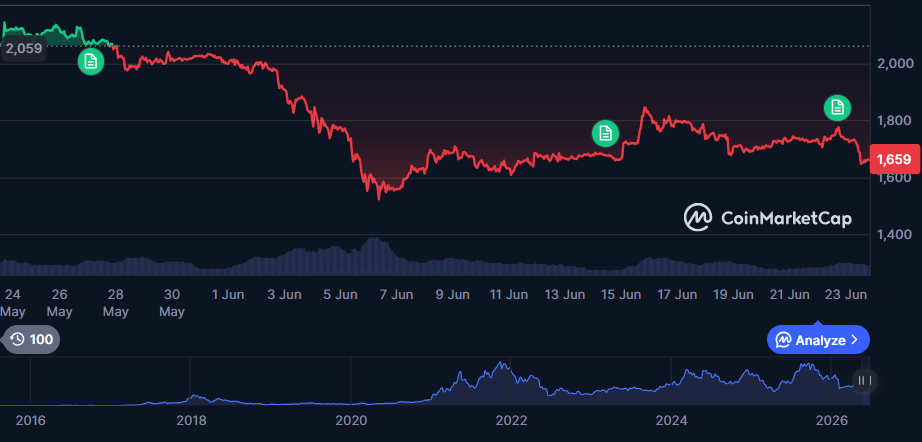
Task: Click the 1,400 y-axis label
Action: [x=895, y=235]
